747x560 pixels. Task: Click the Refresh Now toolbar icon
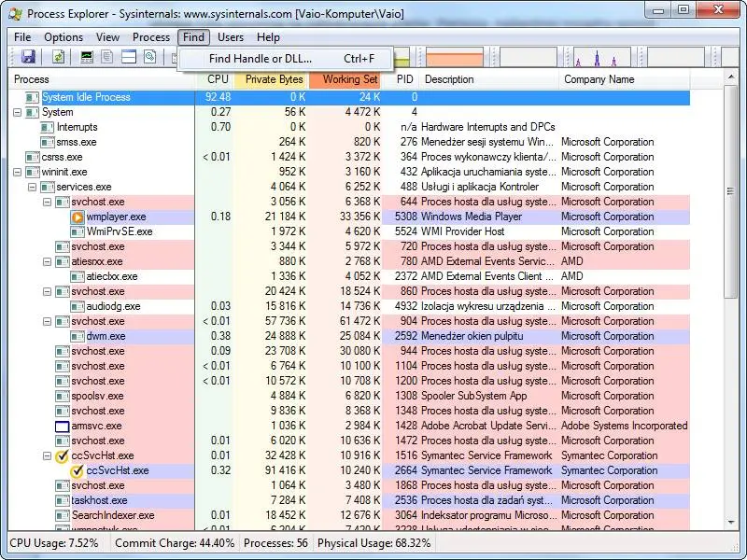[58, 58]
